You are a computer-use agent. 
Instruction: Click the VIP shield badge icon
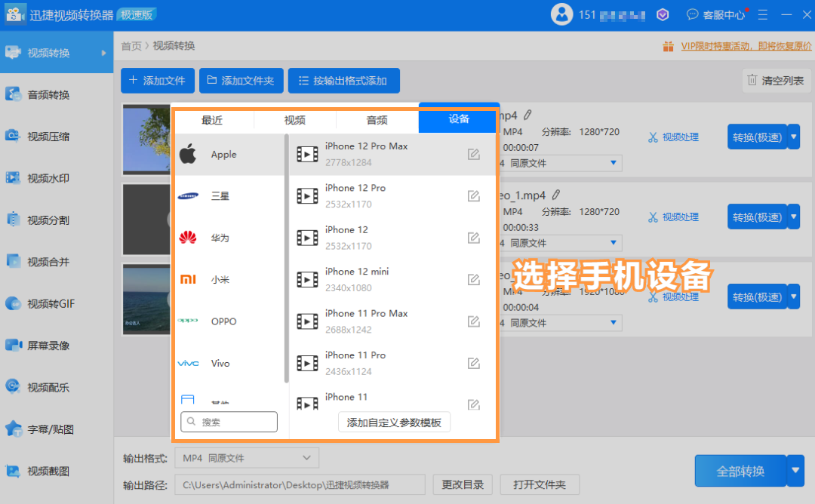663,15
